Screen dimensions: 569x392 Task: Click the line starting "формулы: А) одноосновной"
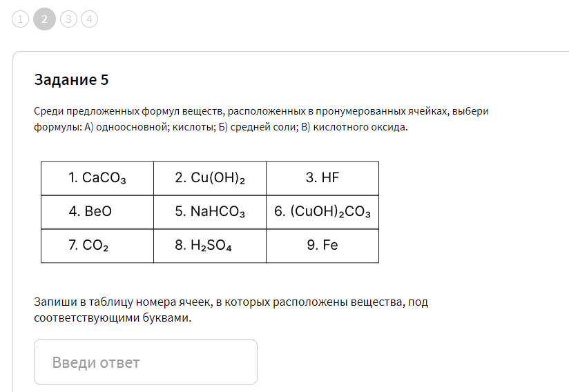[221, 127]
